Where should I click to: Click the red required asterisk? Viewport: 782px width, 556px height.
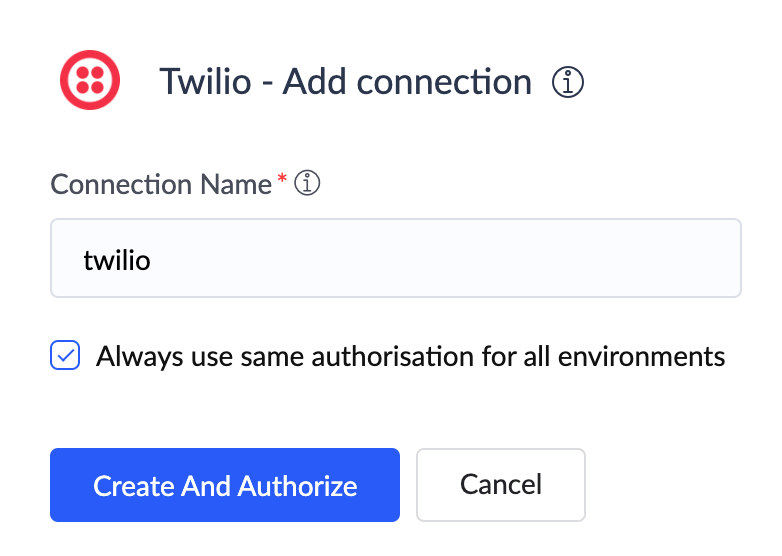point(282,180)
